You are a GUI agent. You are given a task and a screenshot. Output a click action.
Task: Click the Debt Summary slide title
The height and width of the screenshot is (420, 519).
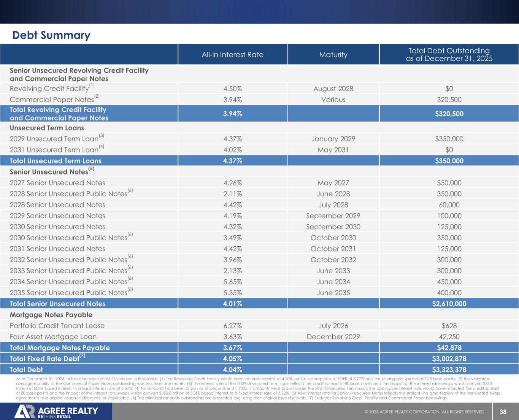[51, 35]
